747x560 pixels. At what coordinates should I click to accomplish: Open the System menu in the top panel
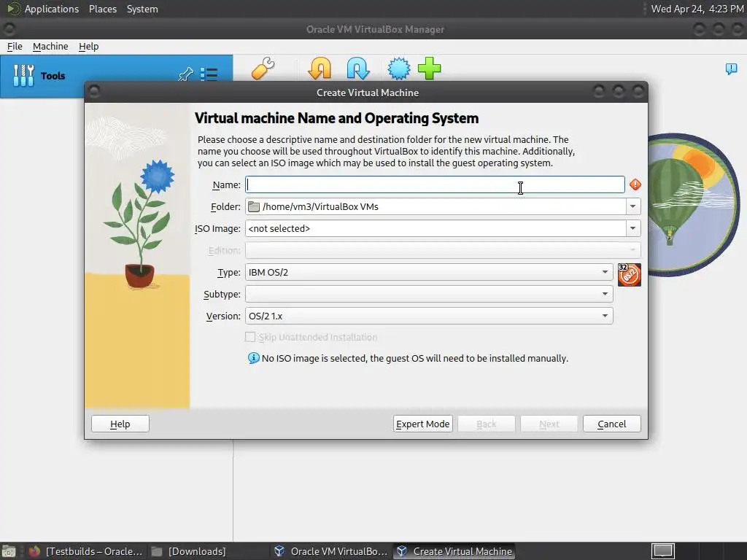click(x=142, y=9)
